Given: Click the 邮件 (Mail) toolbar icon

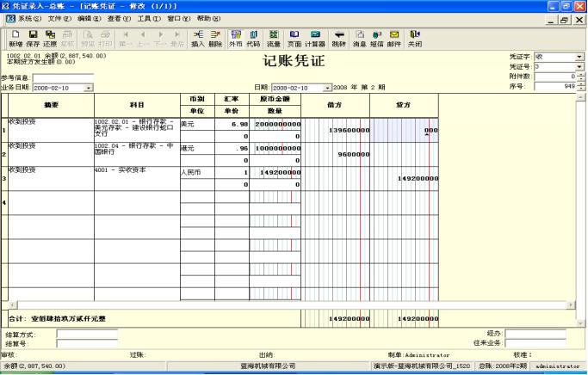Looking at the screenshot, I should [x=394, y=39].
